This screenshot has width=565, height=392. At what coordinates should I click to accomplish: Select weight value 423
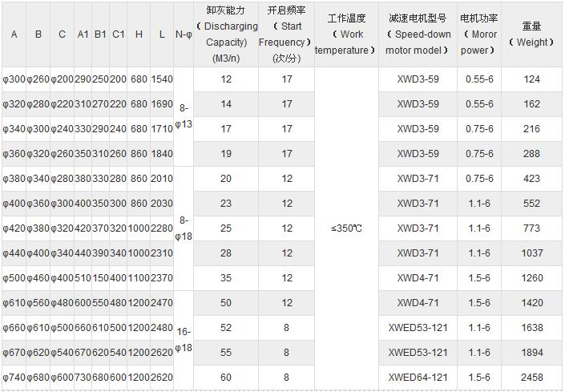pos(532,179)
